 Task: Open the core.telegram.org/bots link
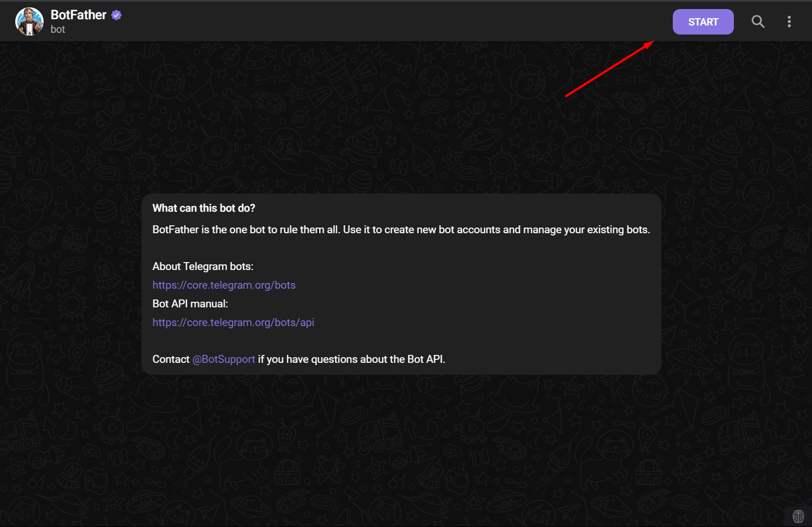point(224,285)
